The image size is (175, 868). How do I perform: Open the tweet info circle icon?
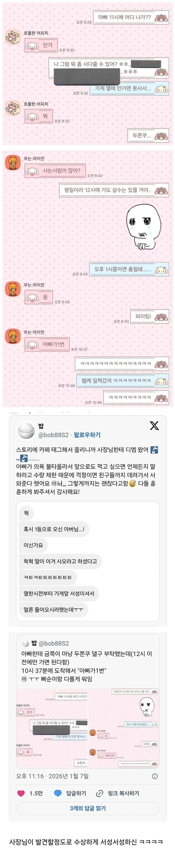[155, 776]
